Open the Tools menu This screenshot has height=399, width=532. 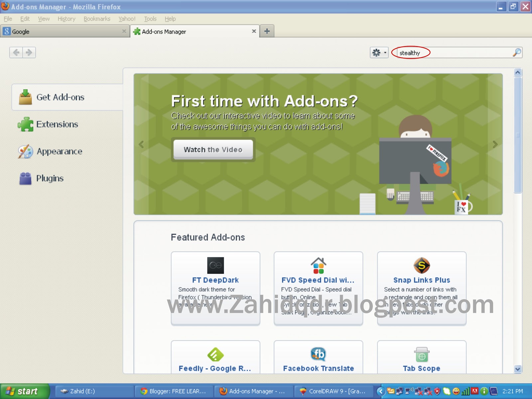[150, 19]
